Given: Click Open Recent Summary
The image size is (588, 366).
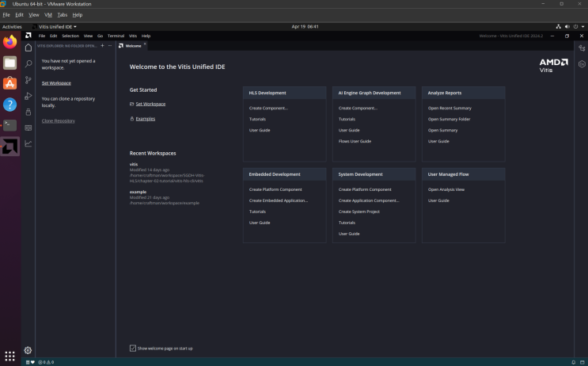Looking at the screenshot, I should [450, 108].
